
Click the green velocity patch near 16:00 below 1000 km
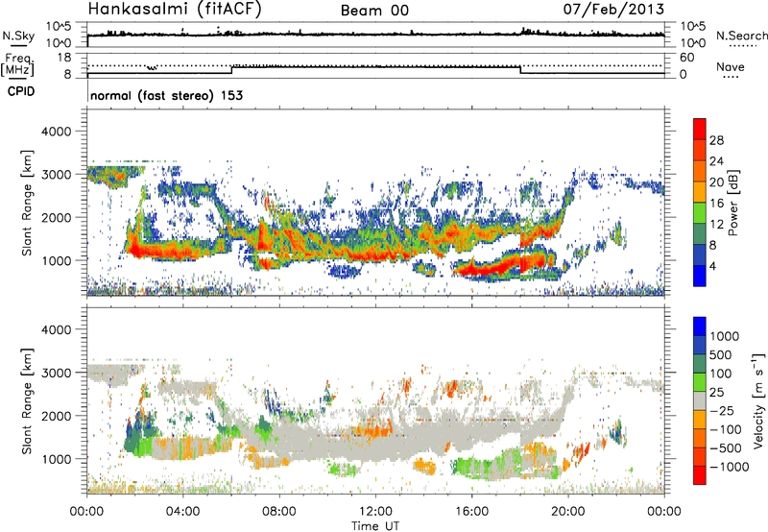pyautogui.click(x=472, y=467)
